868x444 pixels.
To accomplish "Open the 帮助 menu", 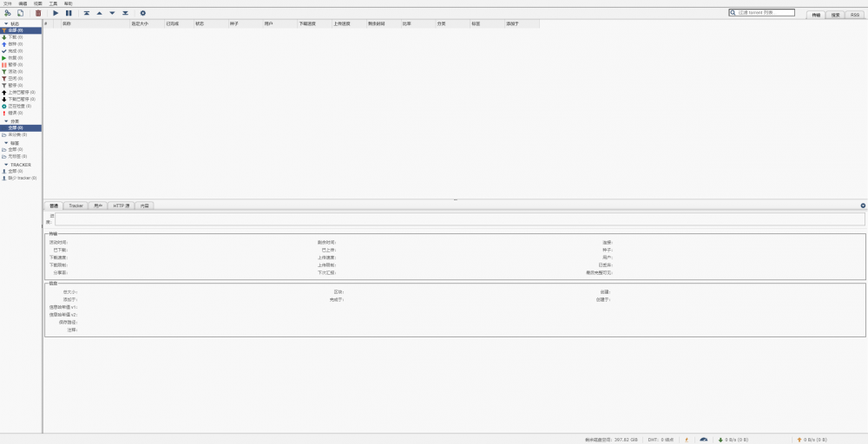I will [68, 3].
